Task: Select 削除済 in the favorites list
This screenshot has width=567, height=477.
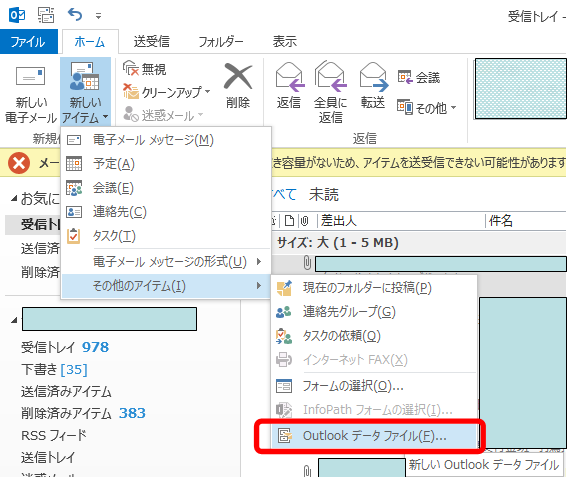Action: 40,272
